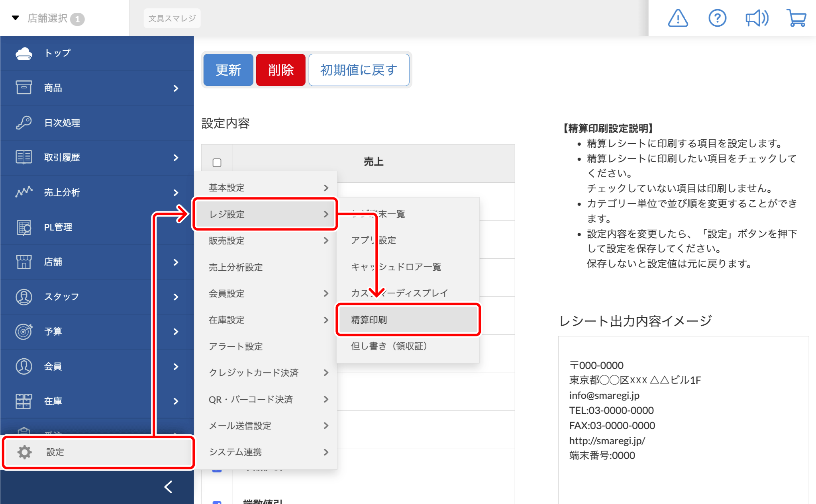Viewport: 816px width, 504px height.
Task: Open the help question mark icon
Action: pyautogui.click(x=717, y=18)
